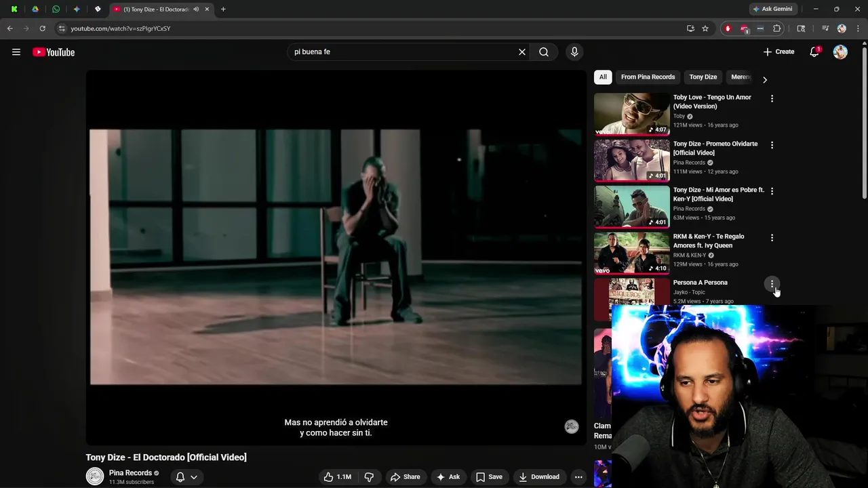Viewport: 868px width, 488px height.
Task: Open more actions under the video
Action: (x=578, y=476)
